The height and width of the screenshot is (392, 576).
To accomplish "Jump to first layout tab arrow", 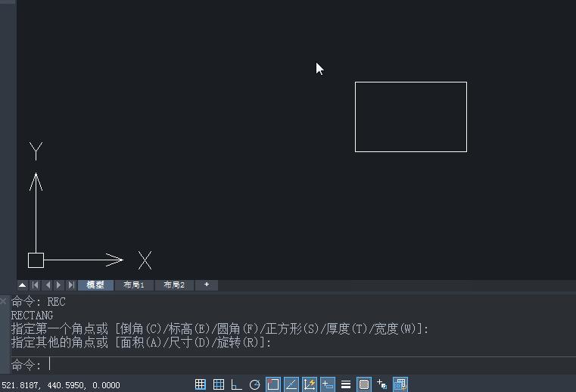I will tap(36, 285).
